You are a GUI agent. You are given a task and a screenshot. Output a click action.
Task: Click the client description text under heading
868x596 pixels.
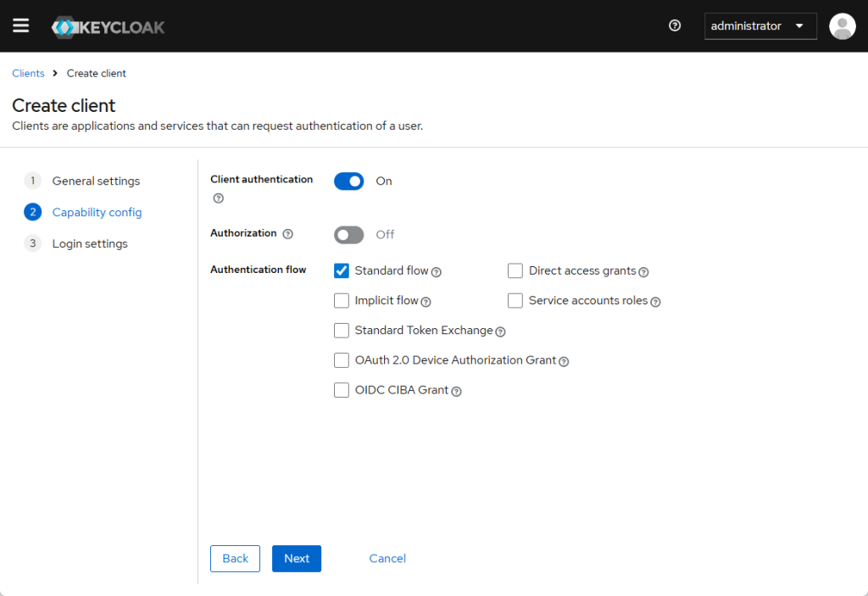(x=218, y=126)
